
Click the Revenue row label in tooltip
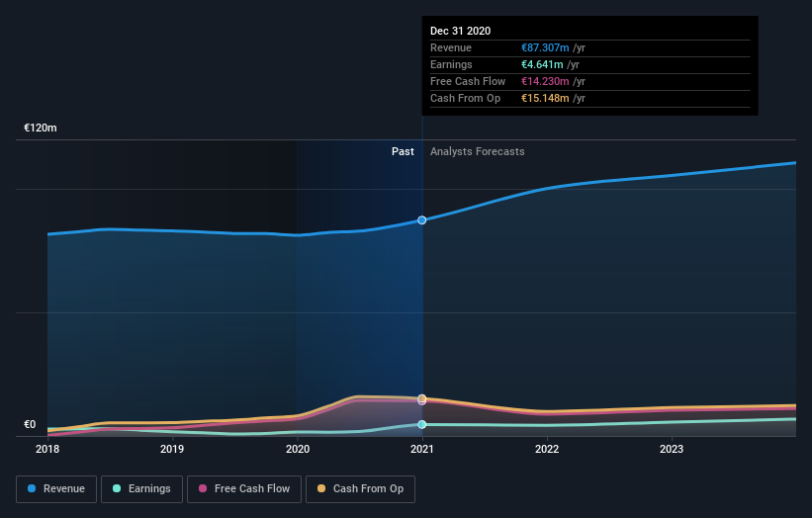click(x=451, y=47)
